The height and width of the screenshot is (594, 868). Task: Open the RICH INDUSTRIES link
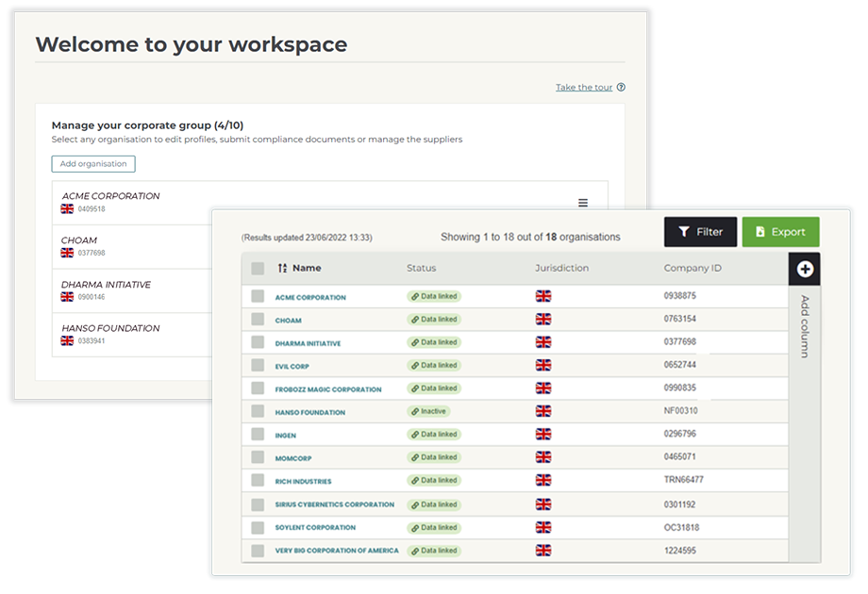tap(304, 482)
